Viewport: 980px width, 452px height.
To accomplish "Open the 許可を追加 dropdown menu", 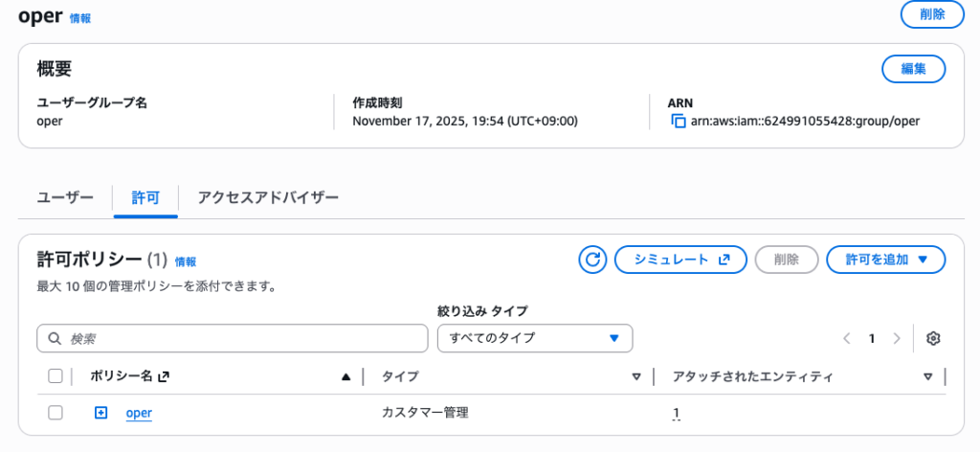I will pos(885,260).
